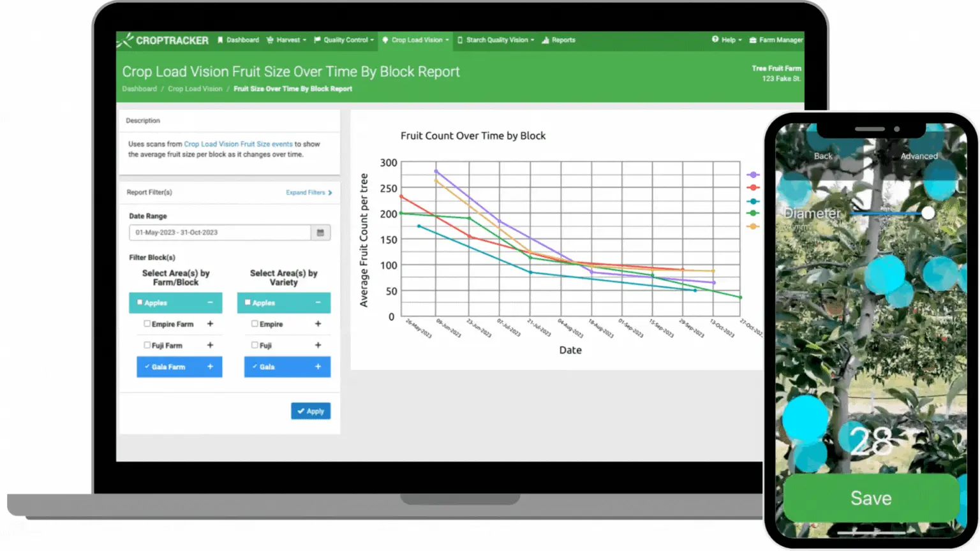Click the purple series legend marker
The image size is (980, 551).
[x=753, y=175]
